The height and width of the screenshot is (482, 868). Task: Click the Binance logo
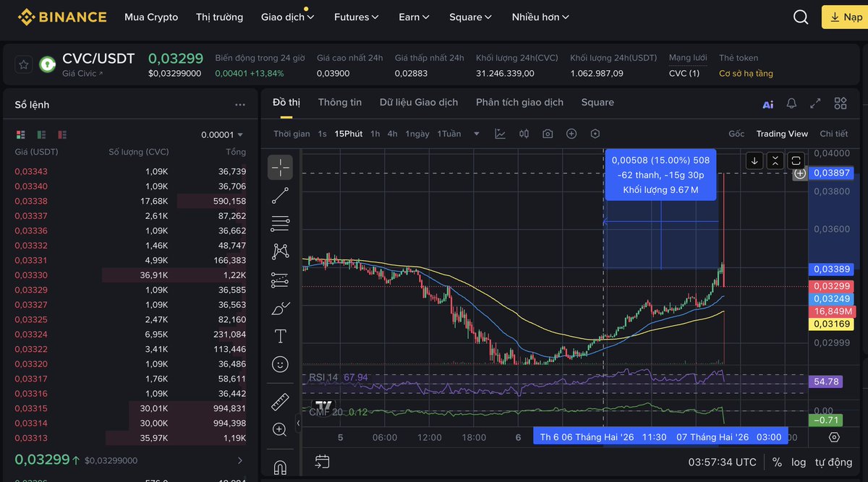tap(62, 17)
